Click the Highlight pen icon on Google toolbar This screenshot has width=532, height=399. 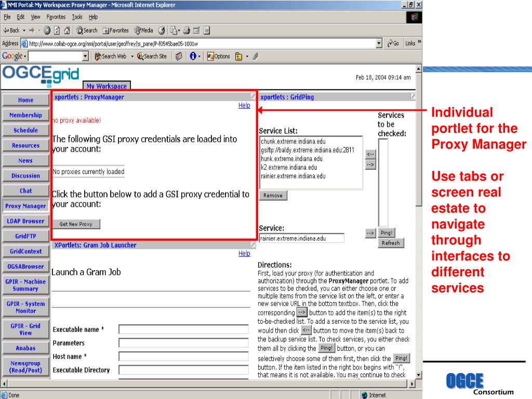click(x=256, y=56)
